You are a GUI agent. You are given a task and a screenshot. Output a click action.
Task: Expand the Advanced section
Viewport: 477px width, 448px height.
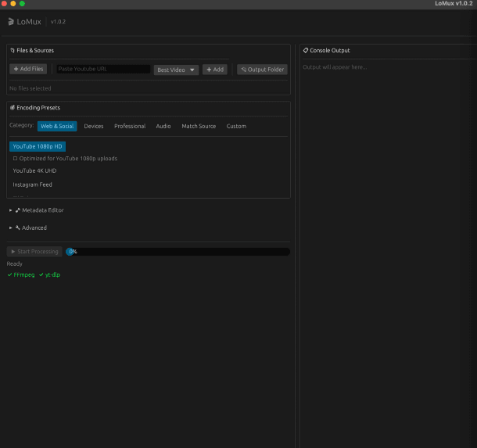coord(11,228)
